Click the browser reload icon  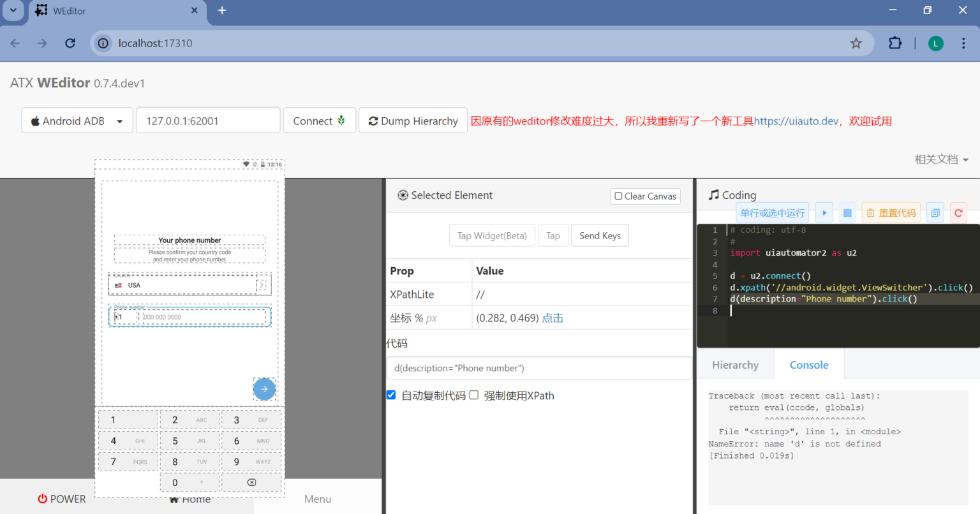70,43
